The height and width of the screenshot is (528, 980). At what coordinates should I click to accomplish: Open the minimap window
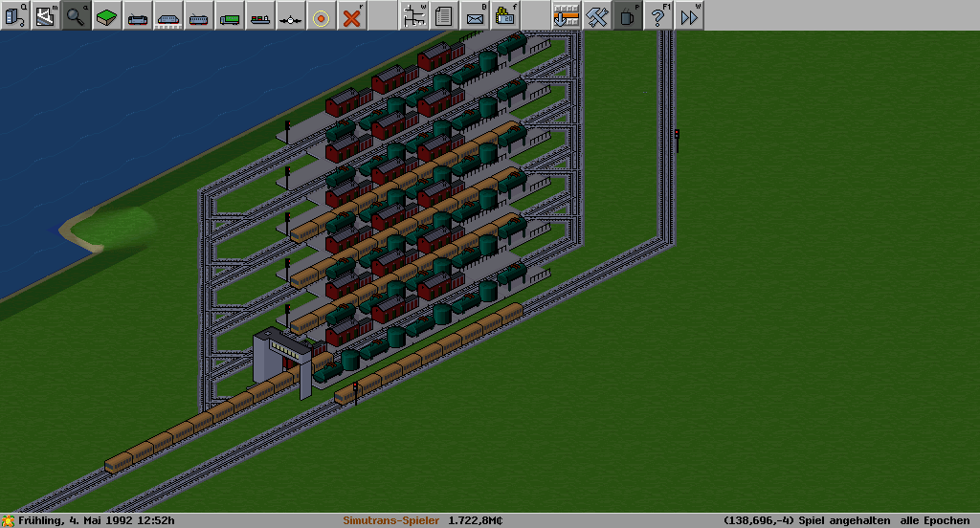tap(46, 15)
